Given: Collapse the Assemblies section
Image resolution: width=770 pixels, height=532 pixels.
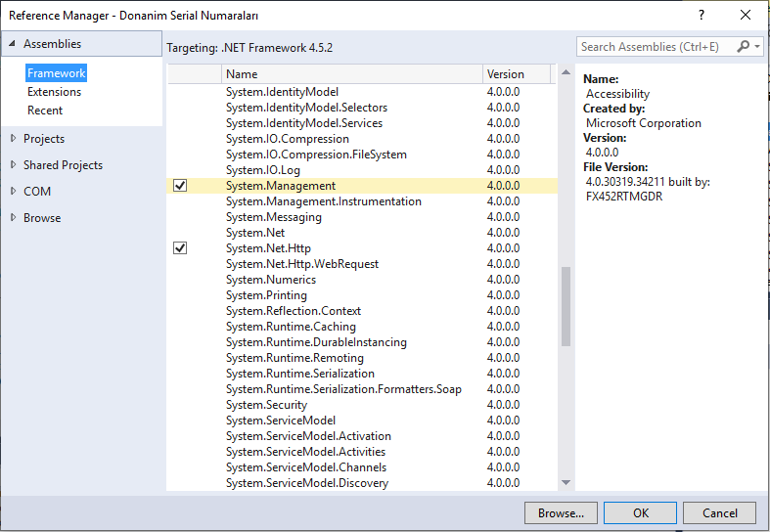Looking at the screenshot, I should [x=13, y=43].
